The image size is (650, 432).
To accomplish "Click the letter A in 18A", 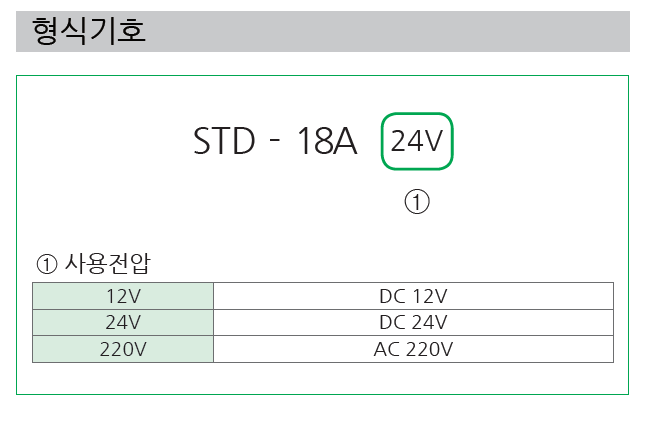I will point(344,142).
